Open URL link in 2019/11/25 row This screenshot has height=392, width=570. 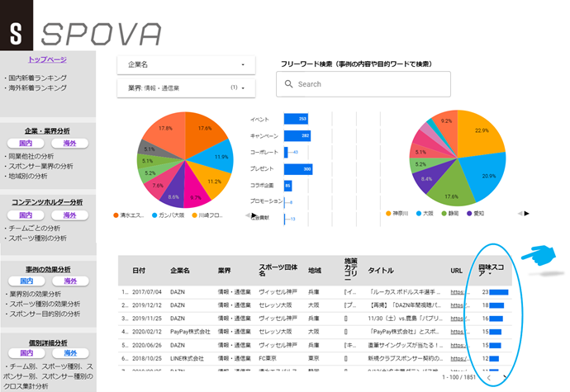[460, 319]
